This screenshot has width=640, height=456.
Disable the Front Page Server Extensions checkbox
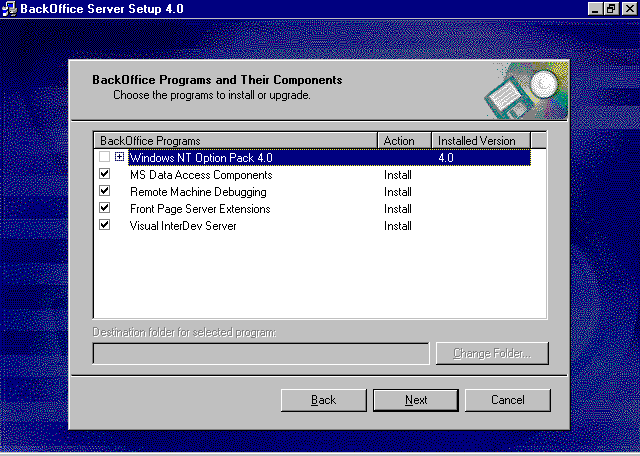coord(105,209)
